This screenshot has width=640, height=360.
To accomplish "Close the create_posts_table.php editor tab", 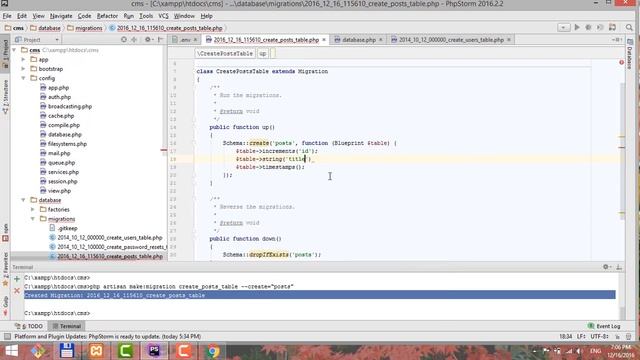I will click(324, 40).
